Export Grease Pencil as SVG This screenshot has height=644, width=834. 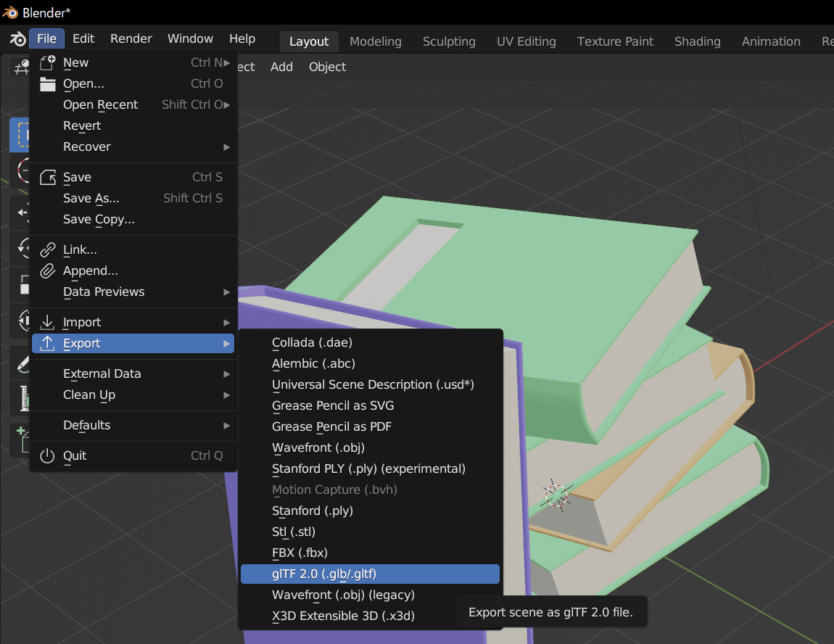370,405
